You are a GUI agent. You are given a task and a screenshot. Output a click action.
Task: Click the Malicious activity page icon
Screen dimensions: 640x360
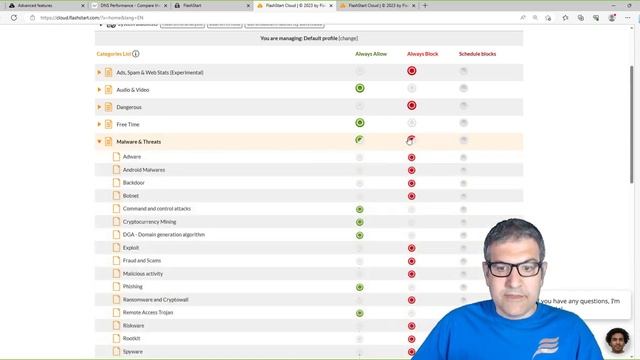click(x=116, y=273)
